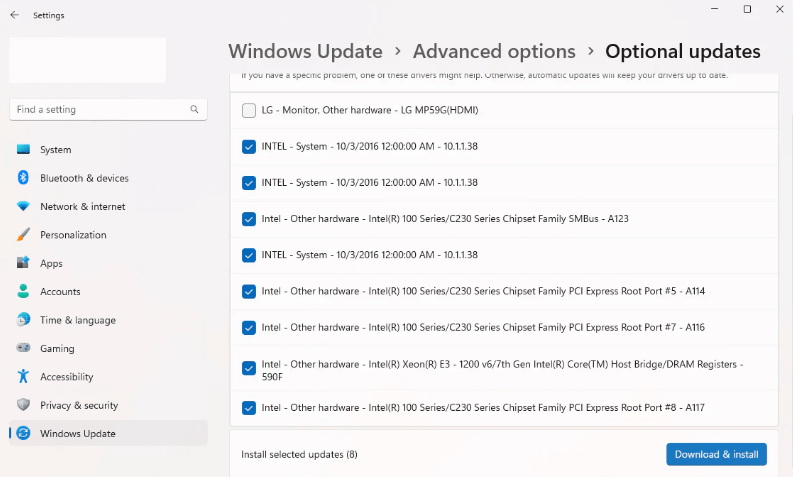The image size is (793, 477).
Task: Click the Apps label in sidebar
Action: 51,264
